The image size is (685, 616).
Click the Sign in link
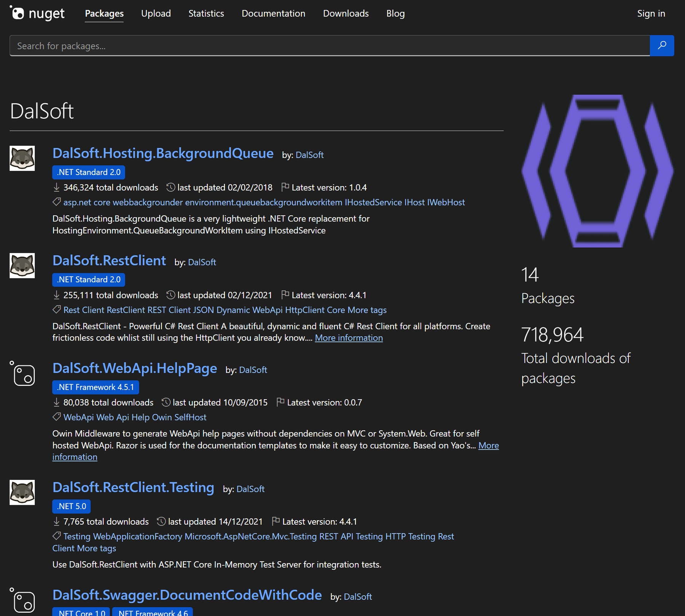(x=651, y=13)
